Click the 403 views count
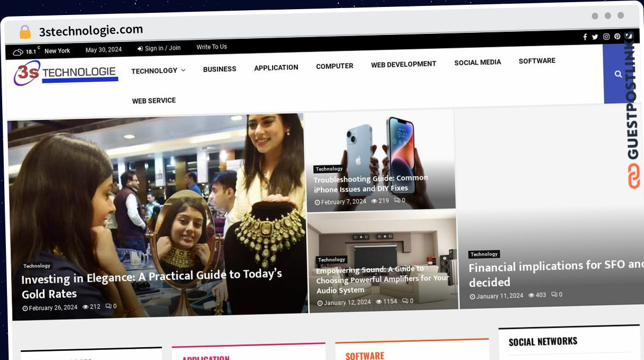Screen dimensions: 644x360 click(541, 295)
